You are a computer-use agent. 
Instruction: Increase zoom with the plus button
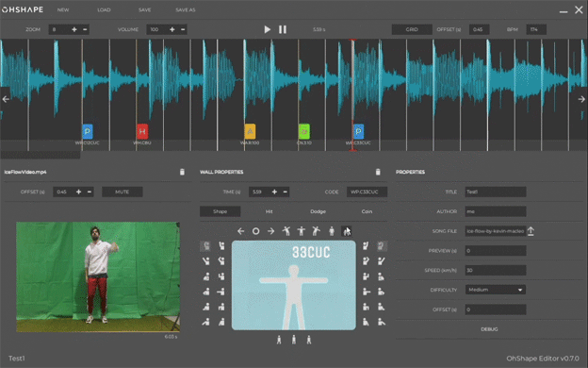tap(74, 29)
